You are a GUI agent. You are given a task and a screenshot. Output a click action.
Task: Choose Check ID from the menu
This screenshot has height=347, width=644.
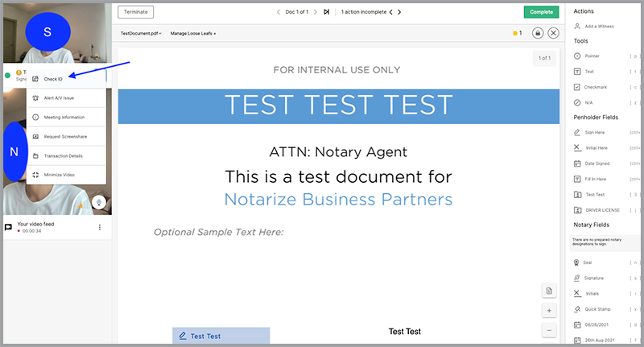[66, 79]
